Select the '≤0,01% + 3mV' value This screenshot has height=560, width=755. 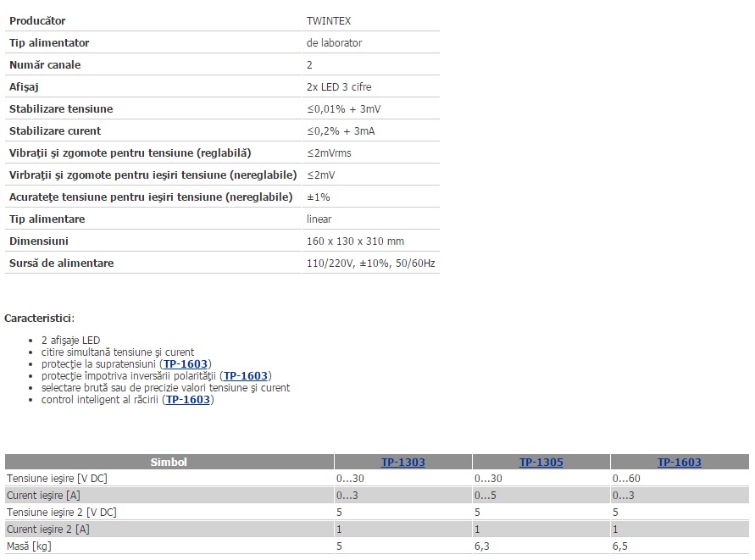tap(344, 109)
